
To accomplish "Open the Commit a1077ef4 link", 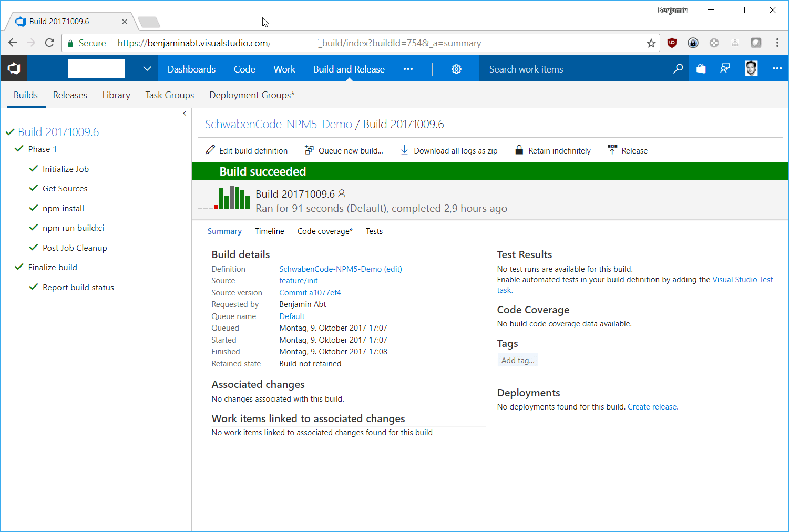I will 310,293.
